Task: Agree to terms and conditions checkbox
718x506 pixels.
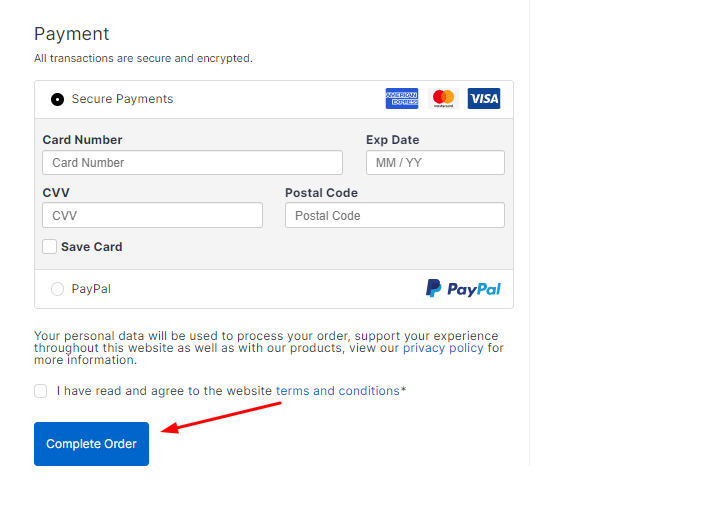Action: coord(41,391)
